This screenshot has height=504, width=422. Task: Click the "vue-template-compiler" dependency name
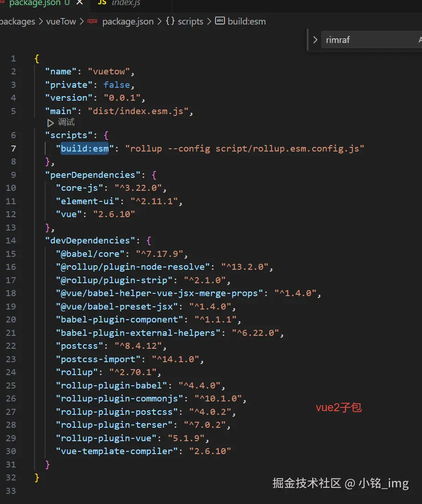click(x=114, y=451)
